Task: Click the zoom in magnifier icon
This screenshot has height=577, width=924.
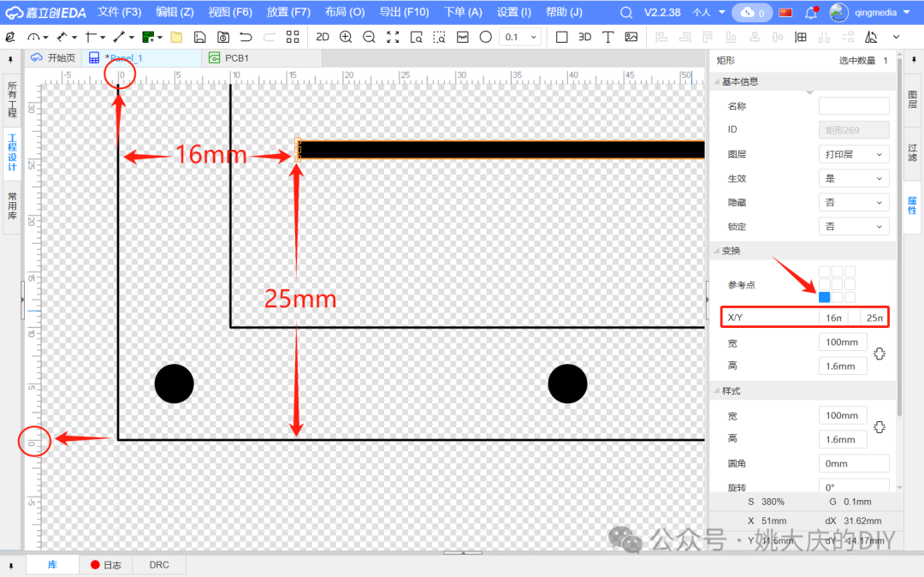Action: [346, 37]
